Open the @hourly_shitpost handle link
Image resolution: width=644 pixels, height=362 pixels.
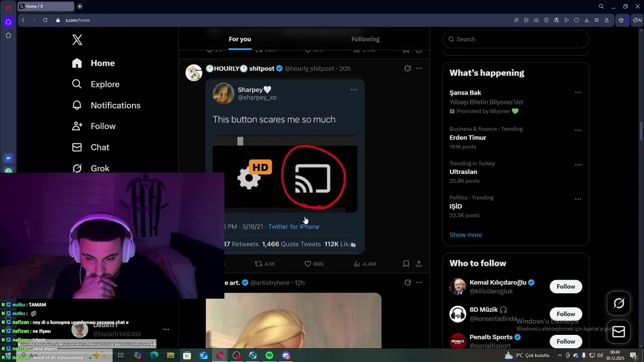tap(309, 68)
